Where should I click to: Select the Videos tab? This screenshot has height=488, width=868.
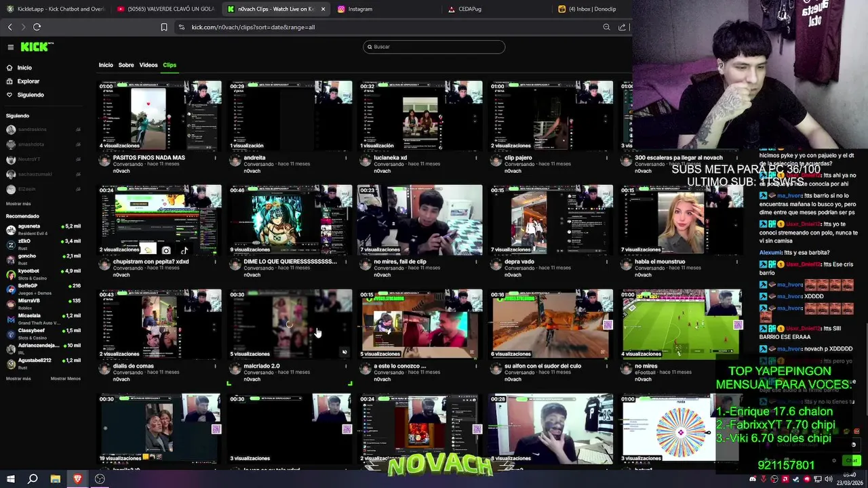pyautogui.click(x=149, y=65)
